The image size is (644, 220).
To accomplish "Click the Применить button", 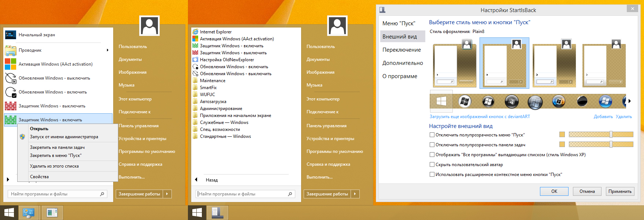I will [620, 191].
